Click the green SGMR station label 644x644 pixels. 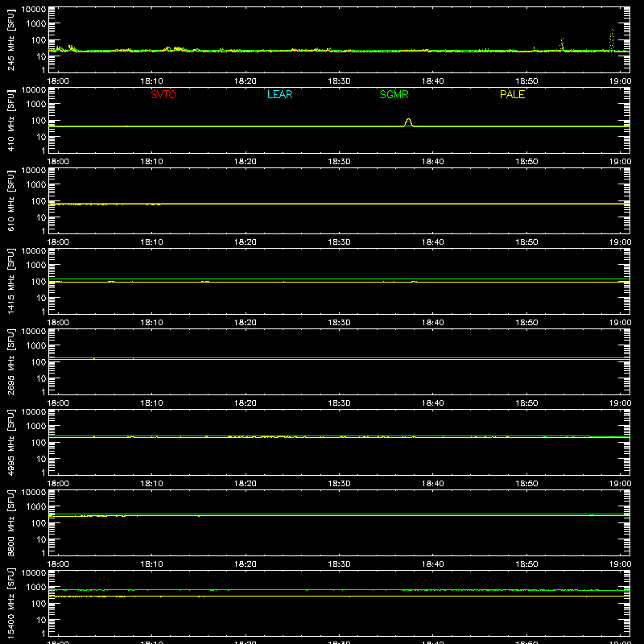394,94
